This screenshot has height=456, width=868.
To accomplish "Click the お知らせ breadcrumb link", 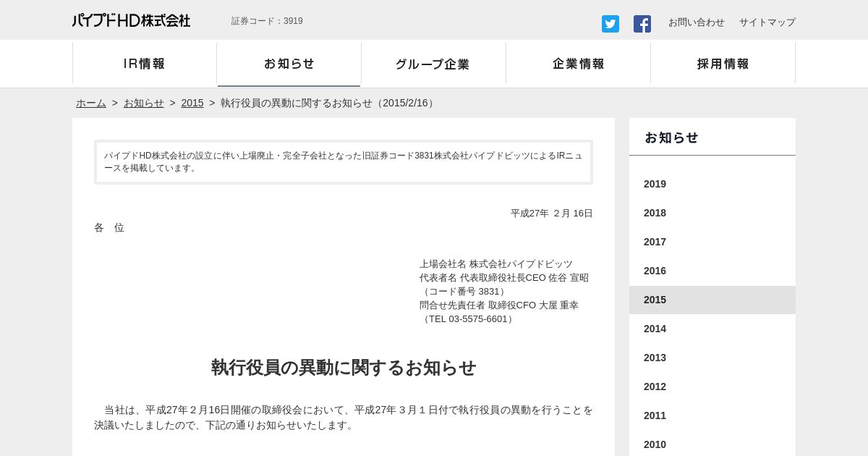I will coord(144,103).
